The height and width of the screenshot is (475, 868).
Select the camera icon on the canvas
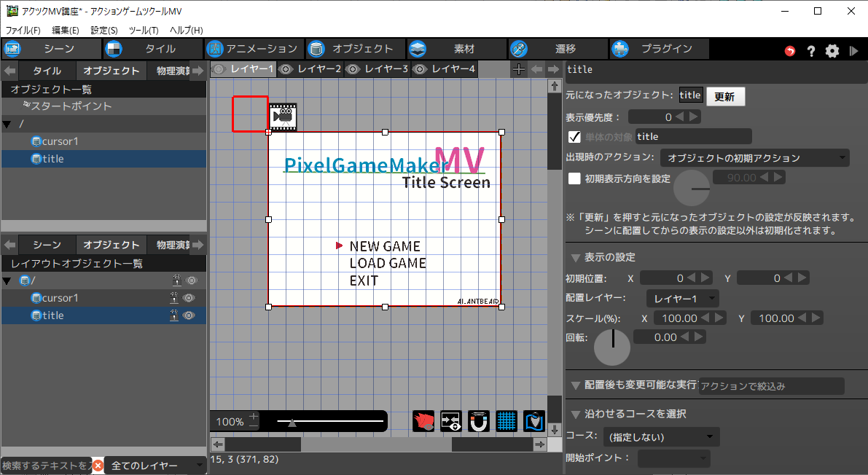click(x=283, y=117)
